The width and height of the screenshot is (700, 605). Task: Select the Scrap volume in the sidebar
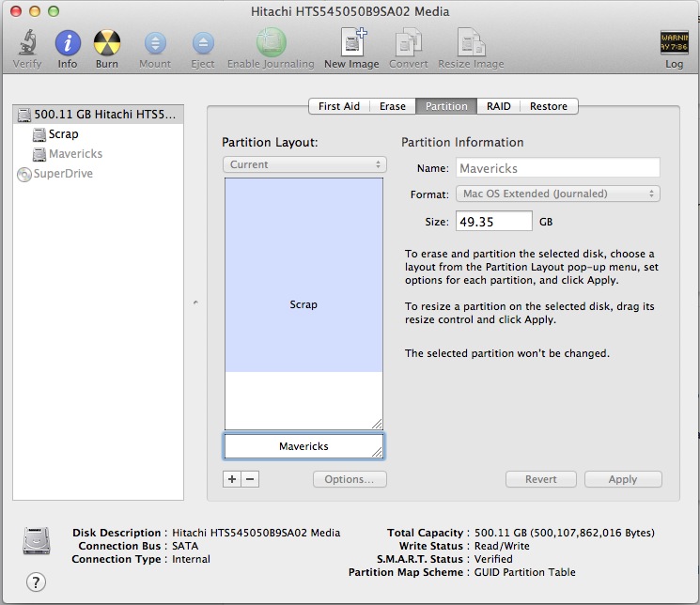[x=63, y=134]
